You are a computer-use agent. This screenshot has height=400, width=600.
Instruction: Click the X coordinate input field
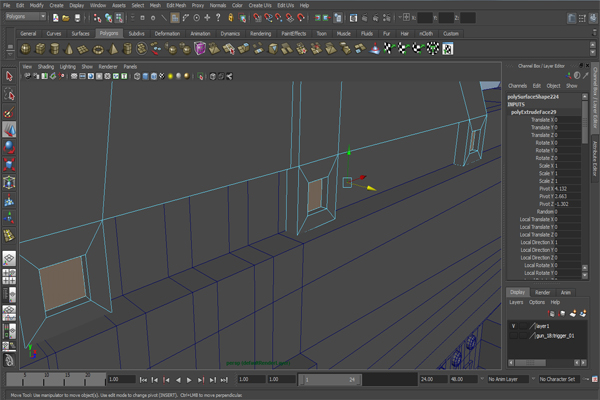424,18
